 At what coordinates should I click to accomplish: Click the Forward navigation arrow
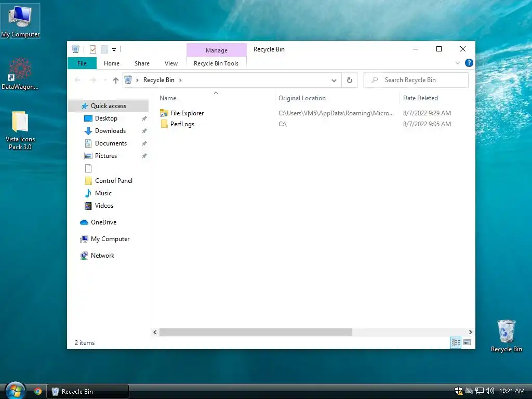click(92, 80)
